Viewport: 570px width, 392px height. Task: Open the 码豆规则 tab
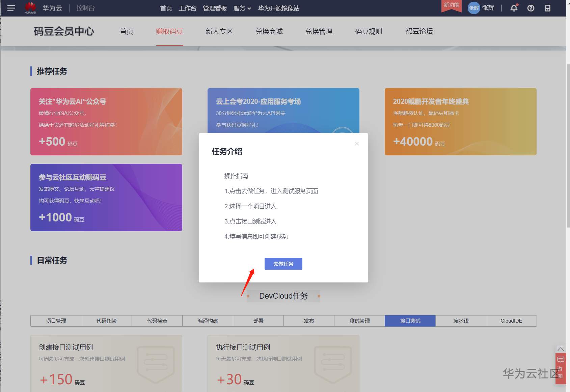tap(369, 31)
